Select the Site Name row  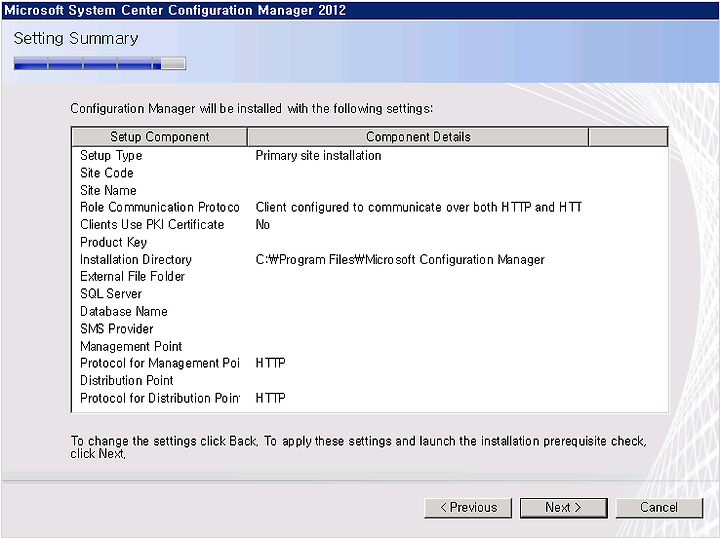pos(370,191)
